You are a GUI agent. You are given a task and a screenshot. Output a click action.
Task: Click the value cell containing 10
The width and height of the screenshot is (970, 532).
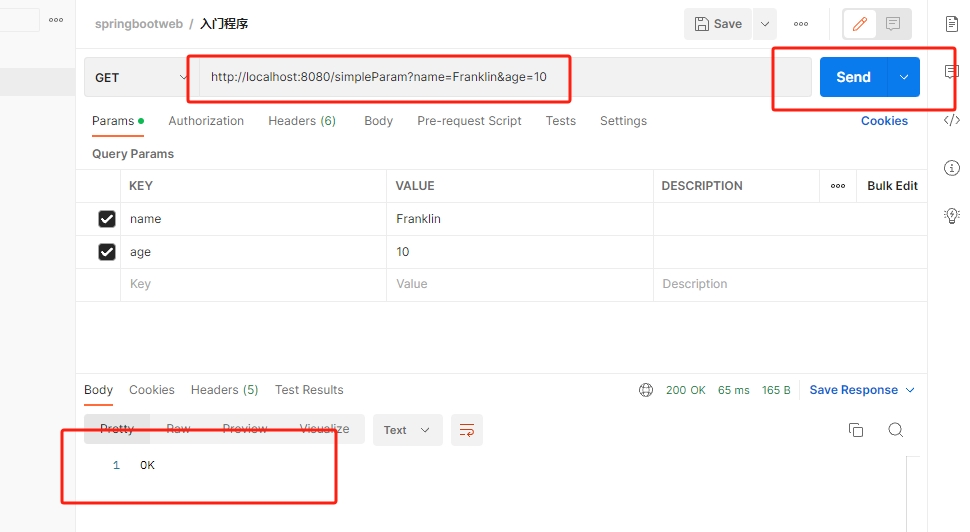(520, 252)
